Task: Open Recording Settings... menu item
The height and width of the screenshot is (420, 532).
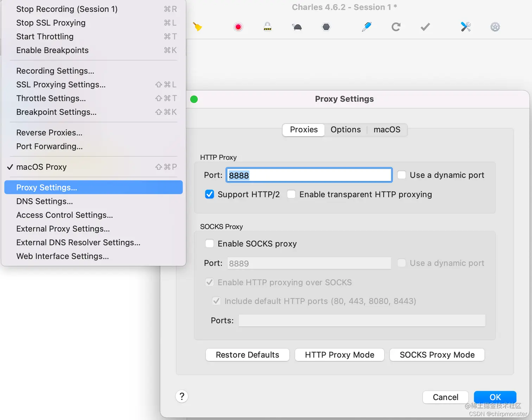Action: click(94, 71)
